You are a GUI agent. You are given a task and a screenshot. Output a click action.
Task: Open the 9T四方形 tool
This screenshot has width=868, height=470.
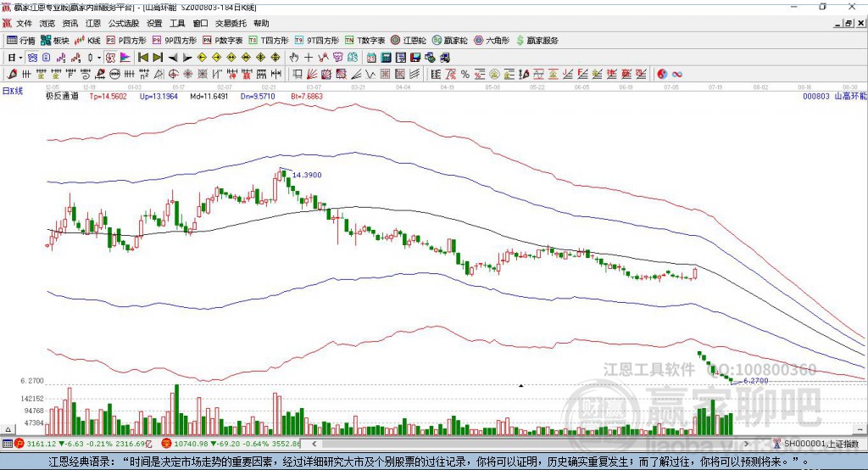click(x=317, y=41)
